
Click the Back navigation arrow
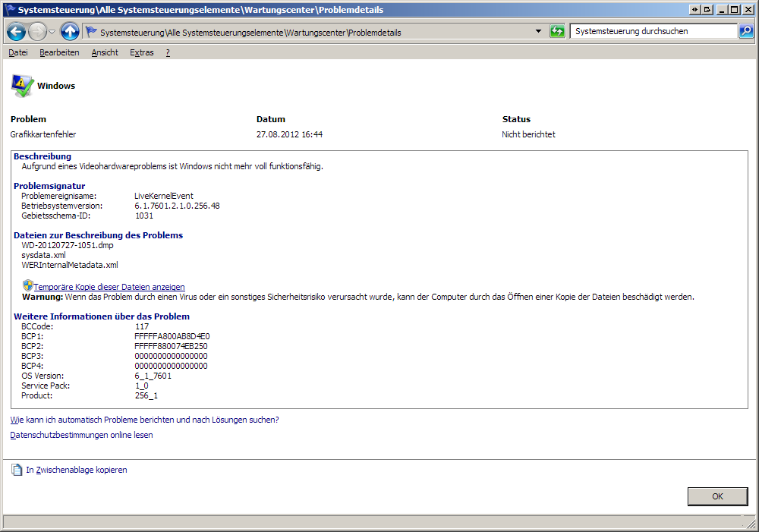(x=16, y=33)
